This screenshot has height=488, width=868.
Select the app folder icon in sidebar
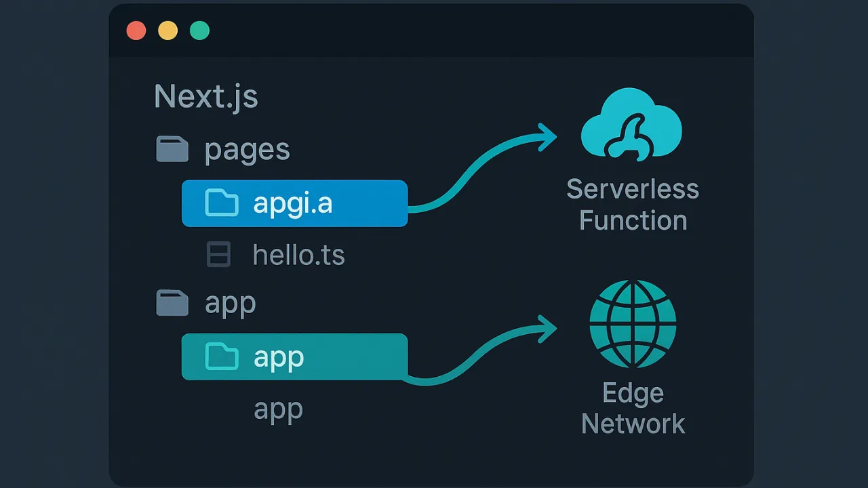click(172, 302)
